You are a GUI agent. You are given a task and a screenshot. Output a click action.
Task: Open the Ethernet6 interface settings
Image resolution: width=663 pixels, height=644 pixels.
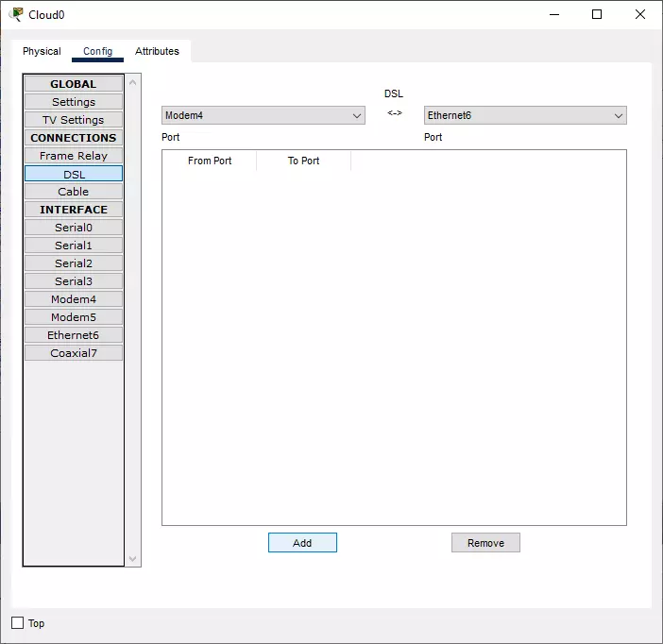tap(74, 335)
